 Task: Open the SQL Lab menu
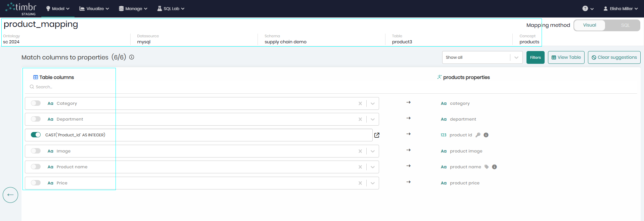(171, 9)
